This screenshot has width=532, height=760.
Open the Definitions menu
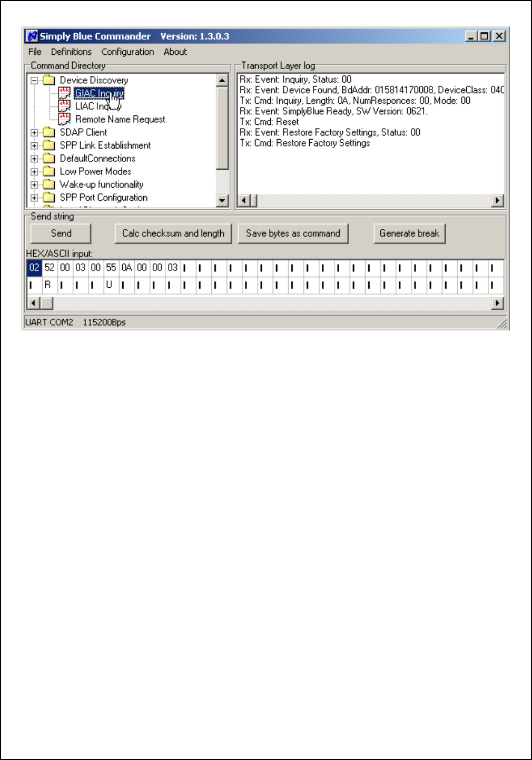(71, 52)
